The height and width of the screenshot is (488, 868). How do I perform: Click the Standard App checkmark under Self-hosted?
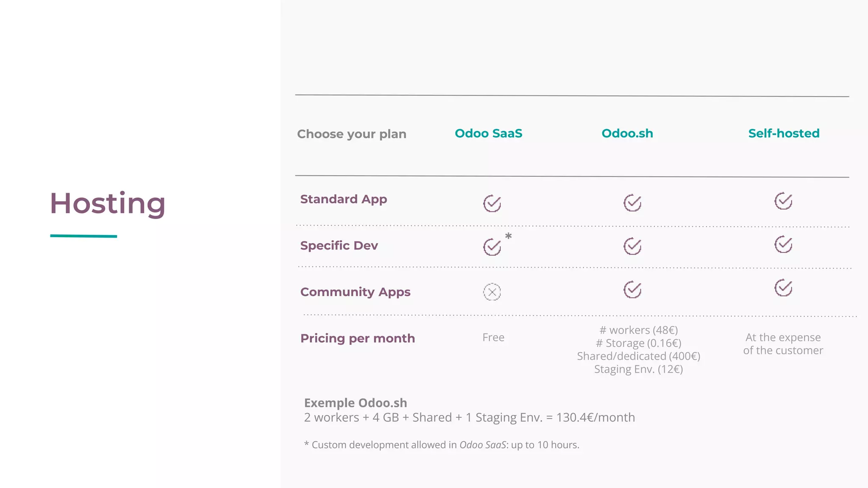click(783, 201)
